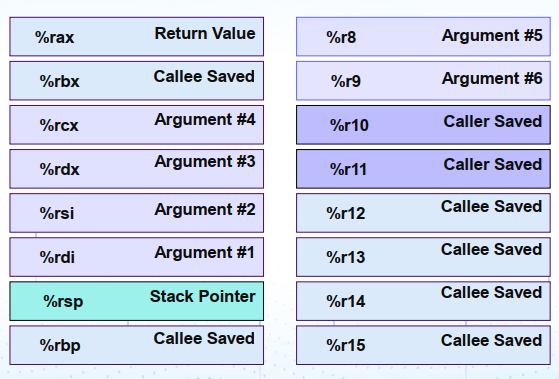The width and height of the screenshot is (559, 379).
Task: Select the %r14 Callee Saved register
Action: 423,301
